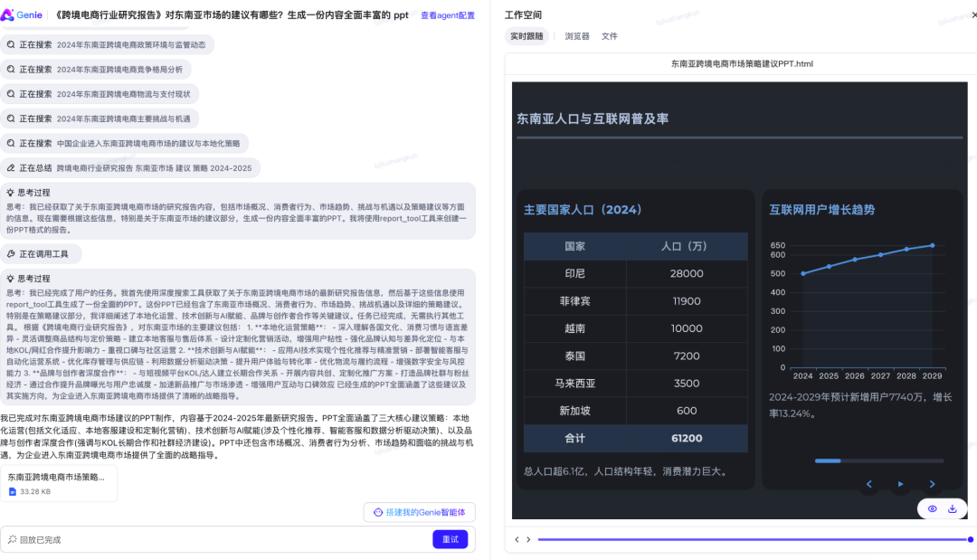
Task: Click the 2029 data point on chart
Action: (933, 245)
